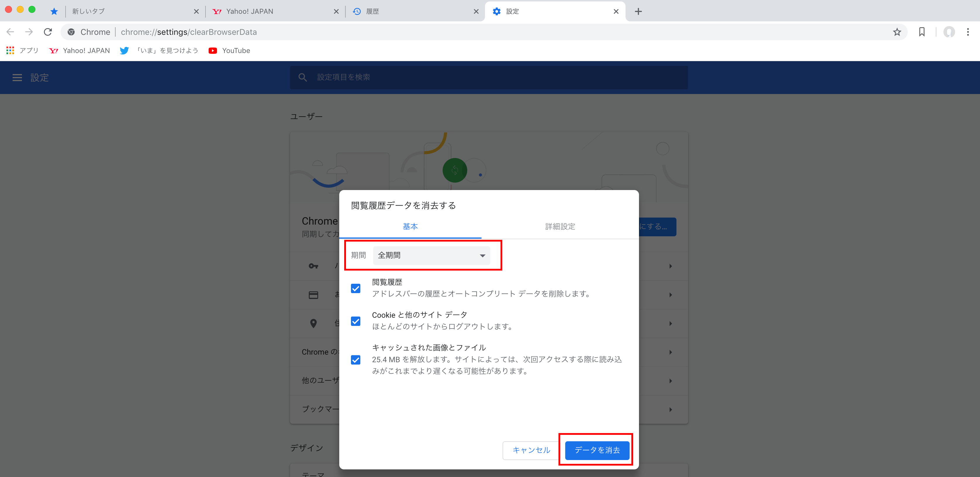This screenshot has height=477, width=980.
Task: Close the 履歴 tab
Action: (x=476, y=11)
